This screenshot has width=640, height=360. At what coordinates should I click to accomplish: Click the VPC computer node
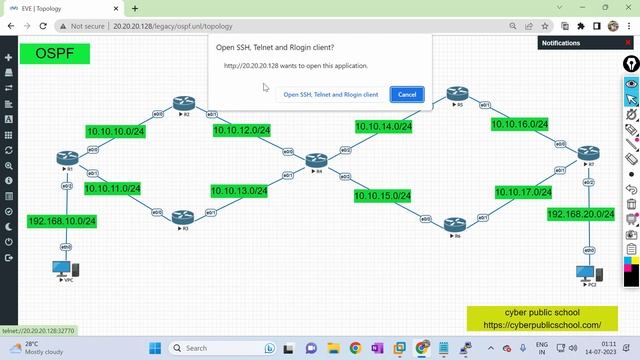(x=66, y=269)
